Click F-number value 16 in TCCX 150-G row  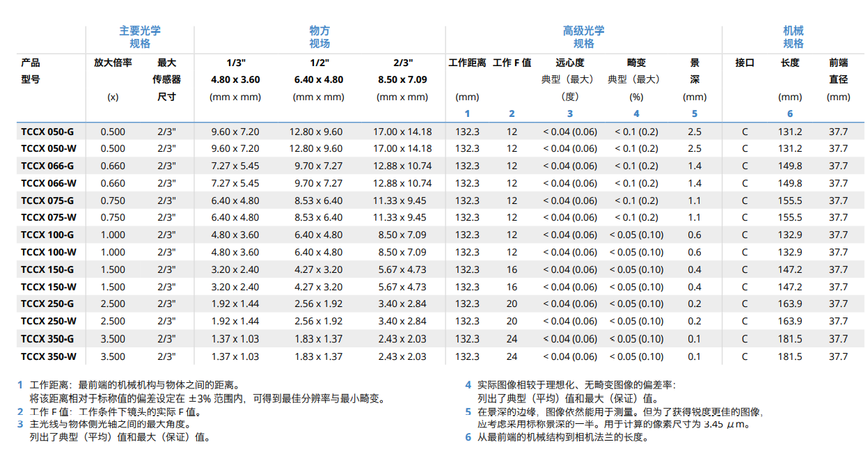point(512,269)
